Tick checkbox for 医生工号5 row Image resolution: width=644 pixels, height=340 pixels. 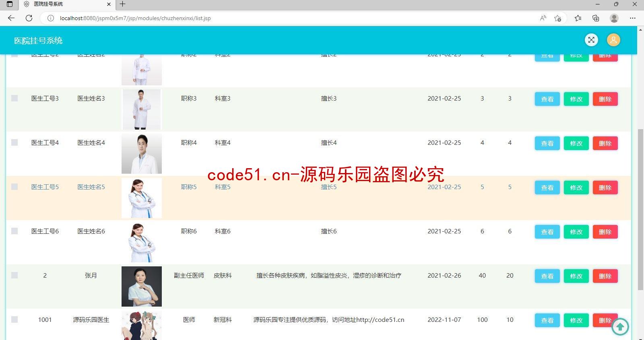click(14, 187)
